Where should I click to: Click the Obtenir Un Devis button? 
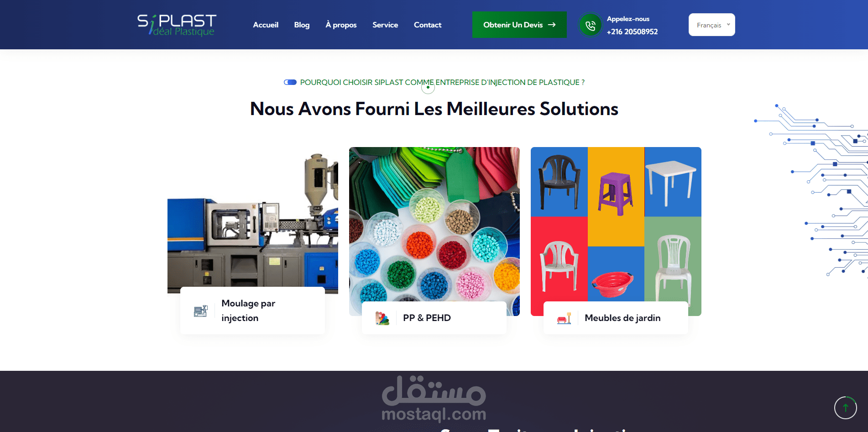pos(519,25)
